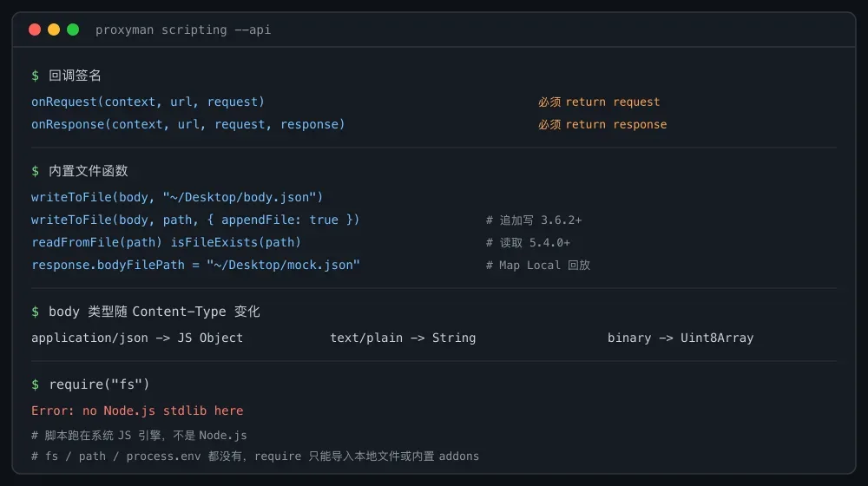Select the heading 'body 类型随 Content-Type 变化'
868x486 pixels.
[154, 312]
